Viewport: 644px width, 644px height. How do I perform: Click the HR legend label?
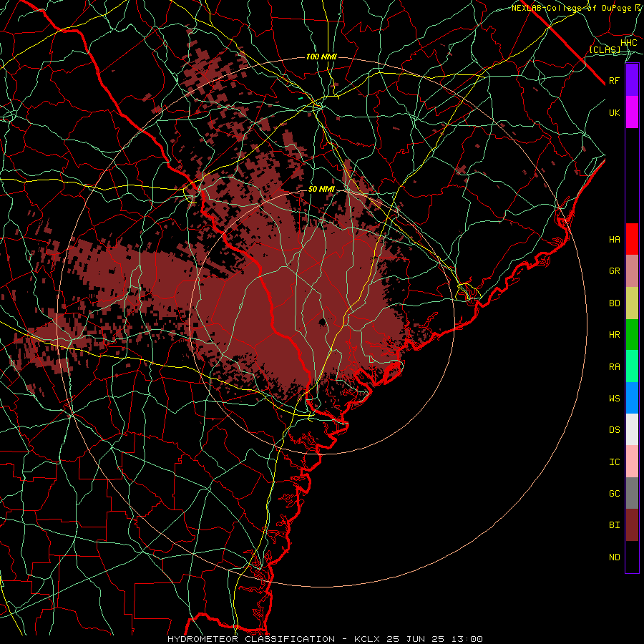pos(615,334)
